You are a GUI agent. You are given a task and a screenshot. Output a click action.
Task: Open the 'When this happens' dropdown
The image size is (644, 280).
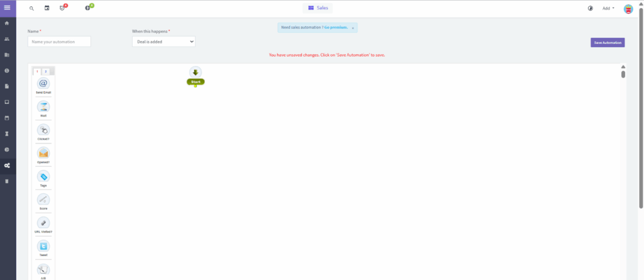point(164,42)
